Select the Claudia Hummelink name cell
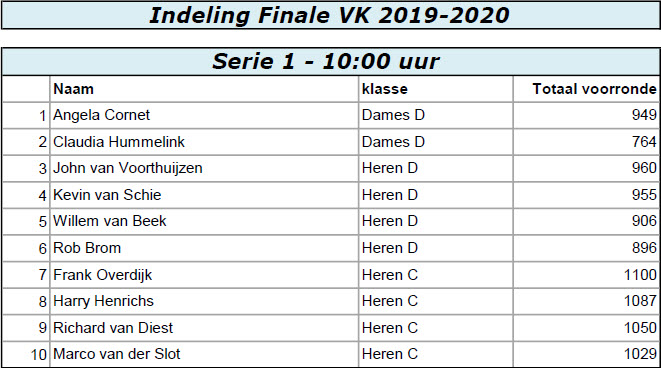This screenshot has height=368, width=661. pyautogui.click(x=204, y=142)
